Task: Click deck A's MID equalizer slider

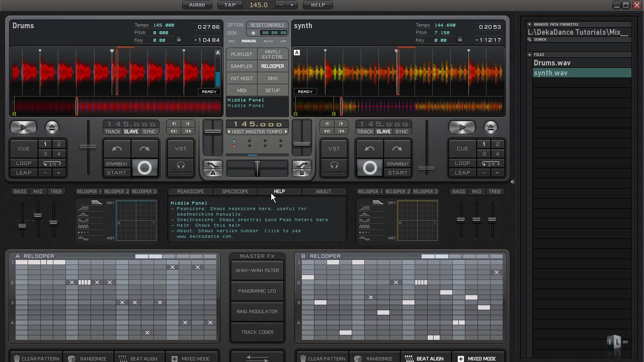Action: coord(38,216)
